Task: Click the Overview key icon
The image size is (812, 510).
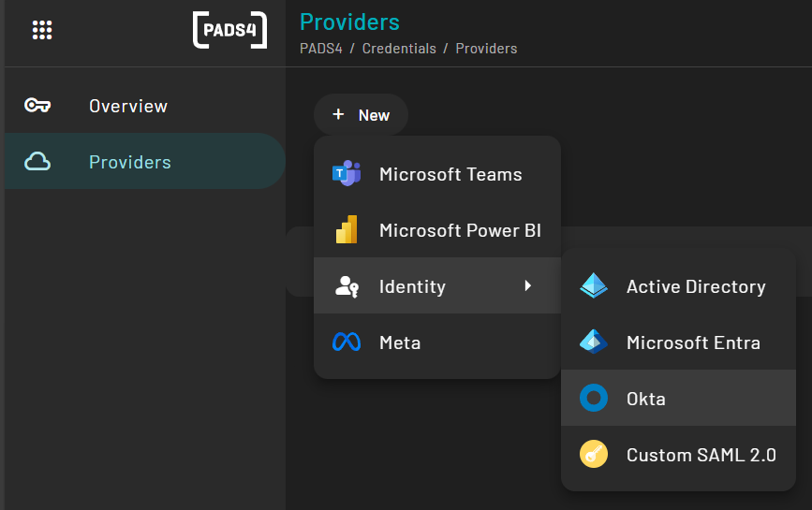Action: pyautogui.click(x=37, y=106)
